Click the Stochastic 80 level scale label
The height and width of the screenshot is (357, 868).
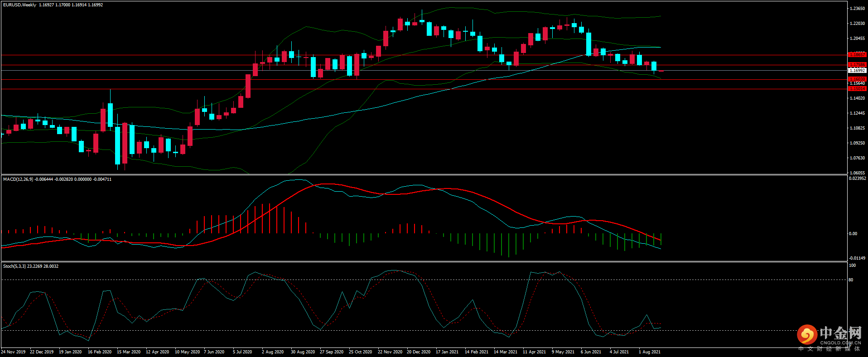point(851,280)
